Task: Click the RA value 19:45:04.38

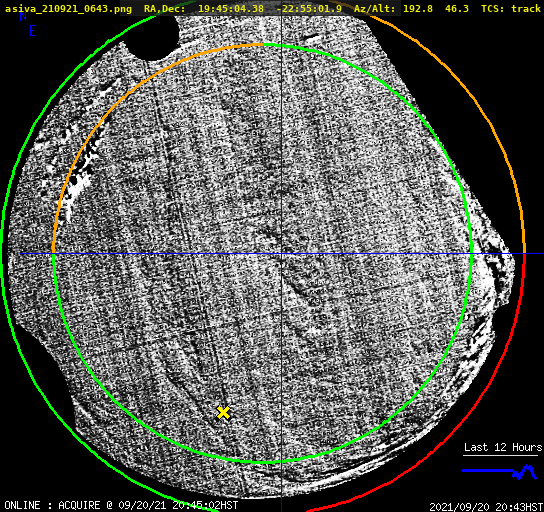Action: pyautogui.click(x=231, y=8)
